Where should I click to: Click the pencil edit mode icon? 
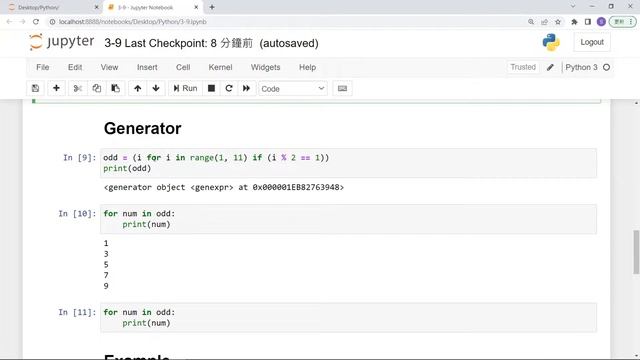tap(550, 67)
